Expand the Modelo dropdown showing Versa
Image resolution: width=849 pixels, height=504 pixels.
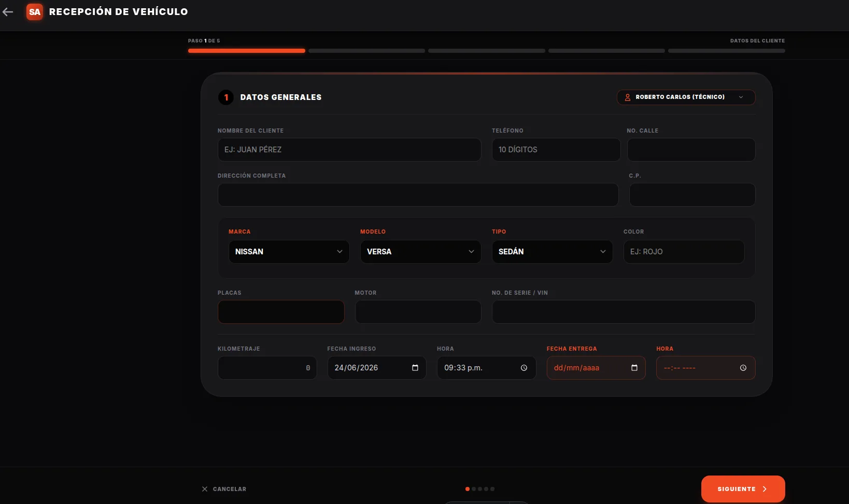tap(421, 252)
